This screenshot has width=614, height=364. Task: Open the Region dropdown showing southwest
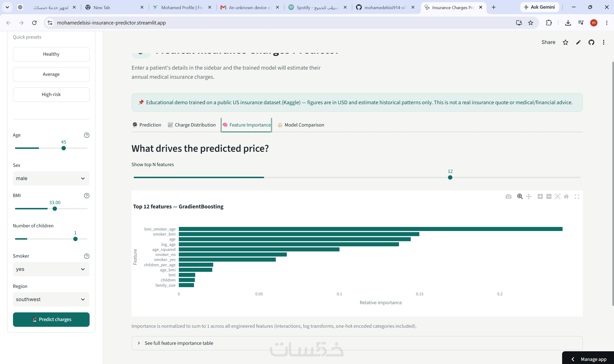(51, 299)
